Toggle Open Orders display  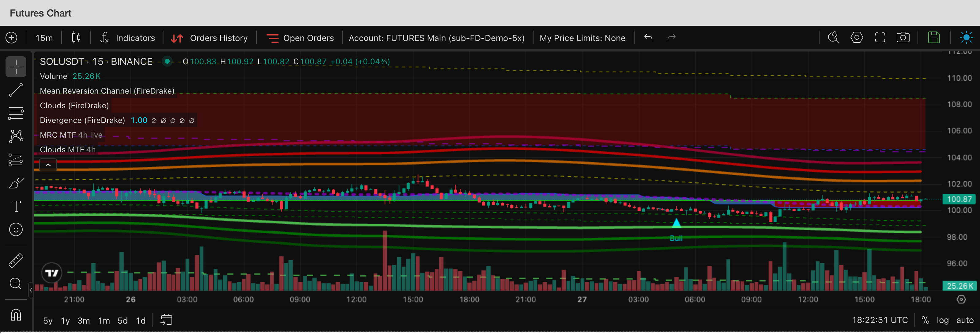[300, 38]
